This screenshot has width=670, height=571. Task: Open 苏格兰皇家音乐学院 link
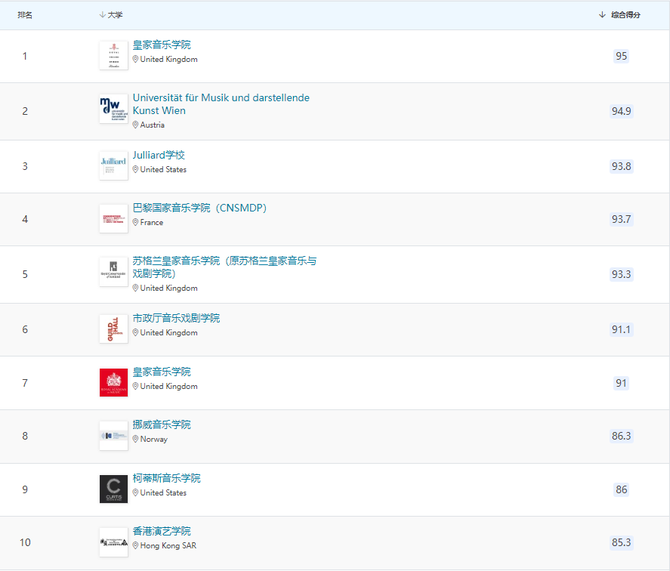coord(224,267)
